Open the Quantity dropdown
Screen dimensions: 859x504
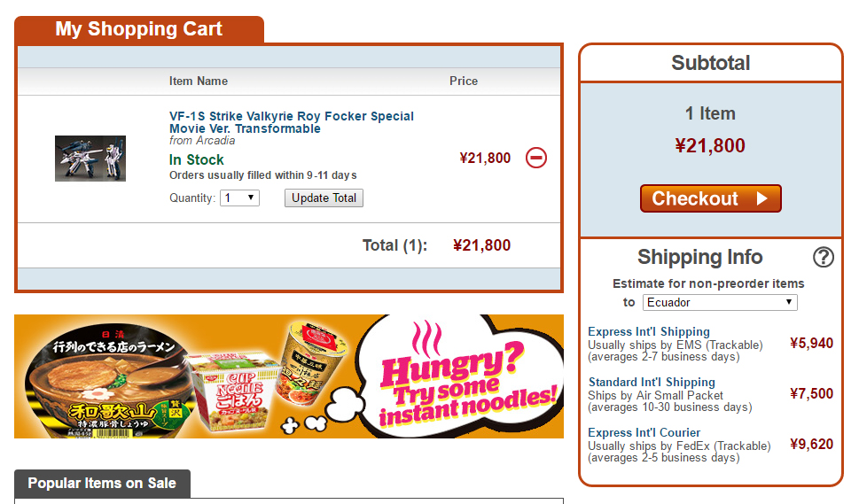239,198
